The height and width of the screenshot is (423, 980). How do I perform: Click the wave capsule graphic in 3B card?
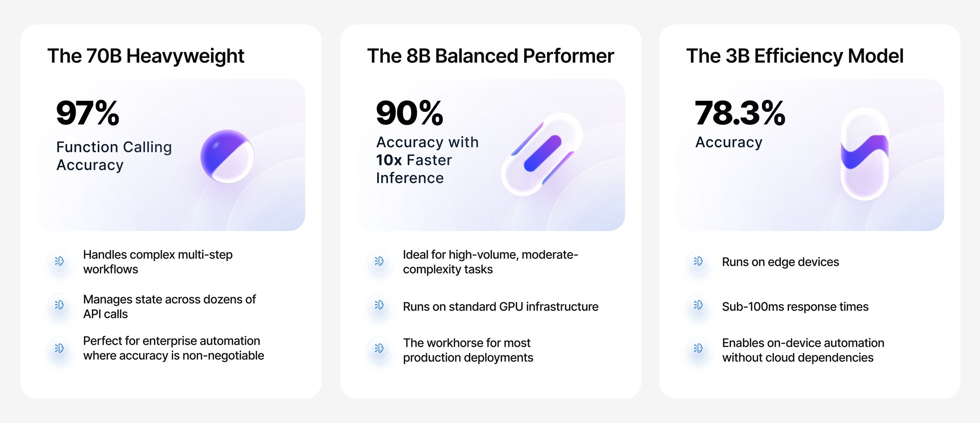point(864,154)
